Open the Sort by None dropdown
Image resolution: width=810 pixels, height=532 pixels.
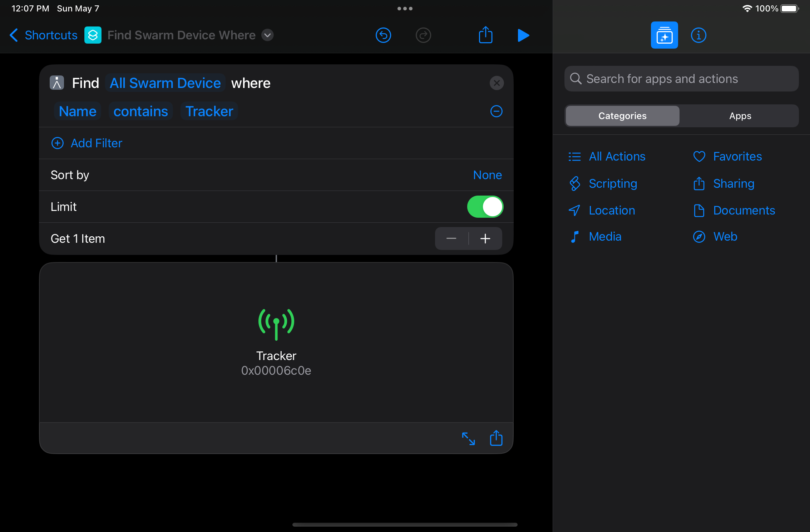click(x=487, y=175)
